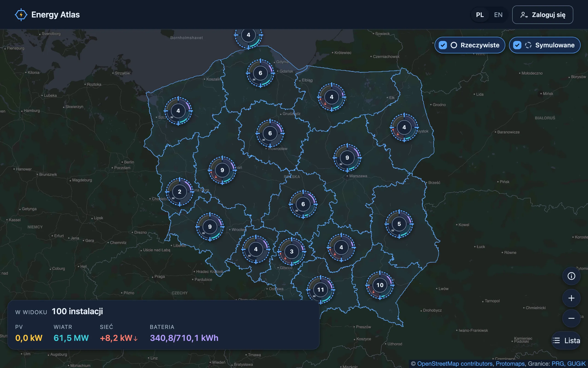Open the 4 cluster near Białystok
588x368 pixels.
(x=404, y=127)
